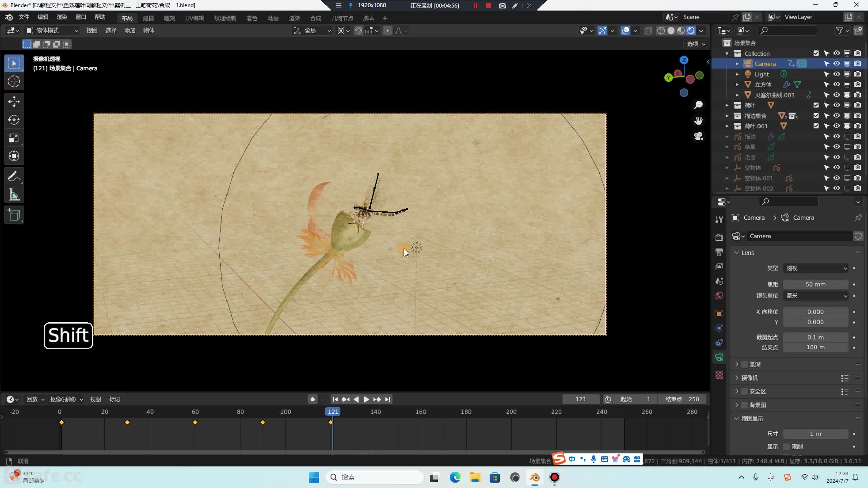
Task: Select the Transform tool
Action: pos(14,156)
